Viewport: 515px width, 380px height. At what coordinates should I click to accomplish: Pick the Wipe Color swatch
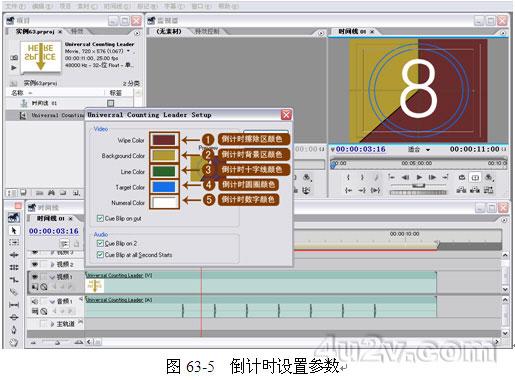pyautogui.click(x=164, y=140)
